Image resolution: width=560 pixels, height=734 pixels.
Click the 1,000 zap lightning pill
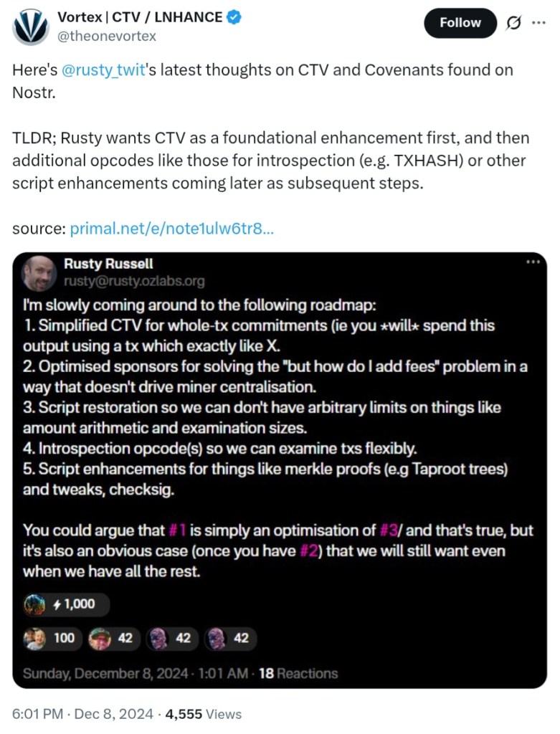tap(66, 604)
